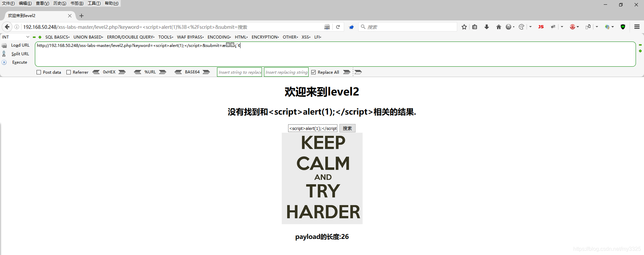Click right arrow after BASE64
Image resolution: width=644 pixels, height=255 pixels.
206,72
